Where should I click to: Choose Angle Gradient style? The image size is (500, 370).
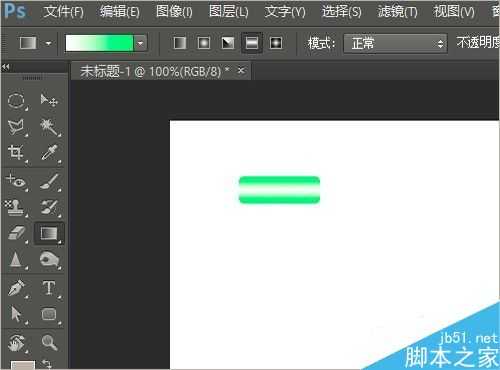228,43
